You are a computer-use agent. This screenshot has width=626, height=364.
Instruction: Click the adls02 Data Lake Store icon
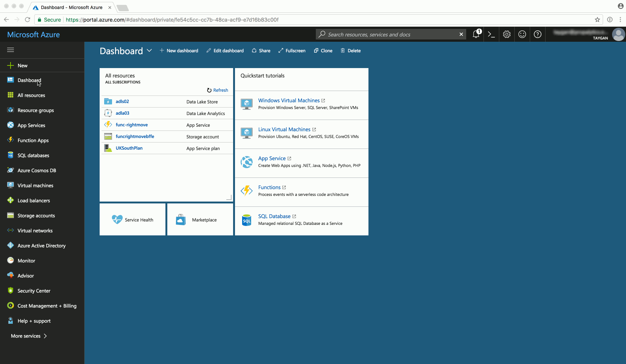tap(108, 102)
